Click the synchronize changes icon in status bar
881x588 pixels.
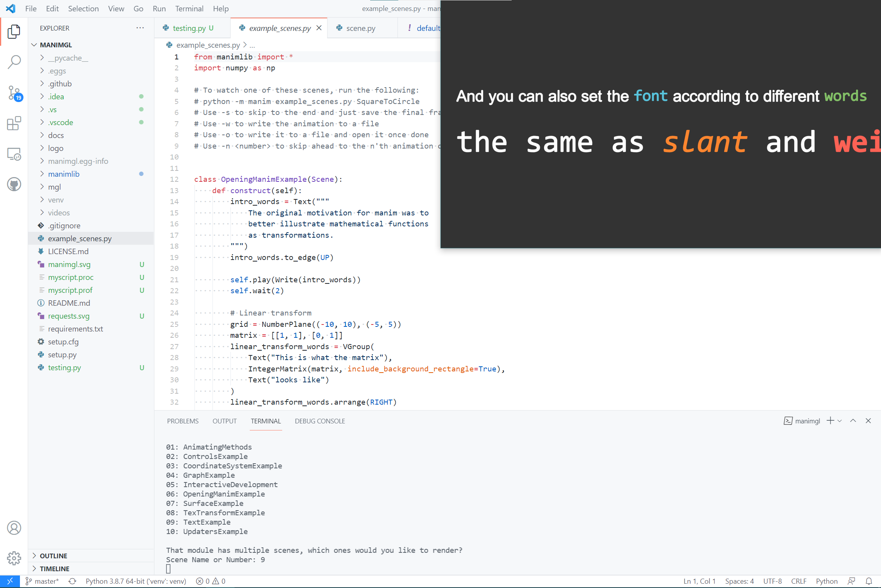[72, 581]
